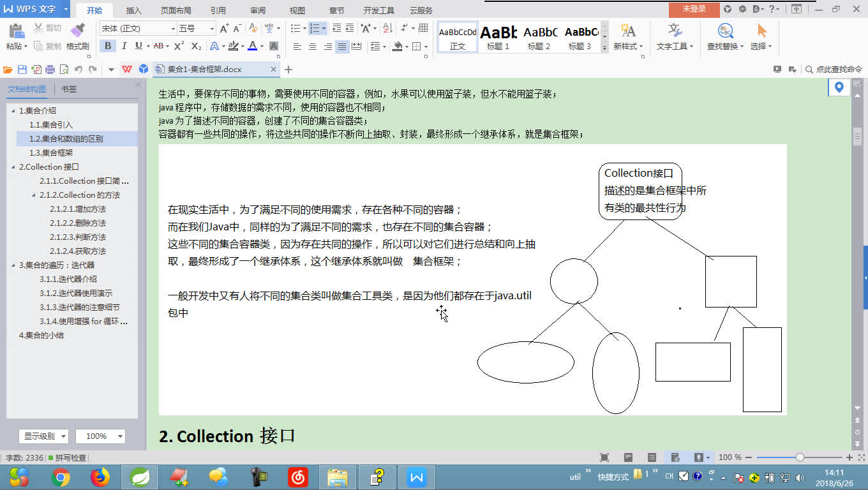Click the Select (选择) cursor icon
Image resolution: width=868 pixels, height=490 pixels.
click(x=761, y=31)
